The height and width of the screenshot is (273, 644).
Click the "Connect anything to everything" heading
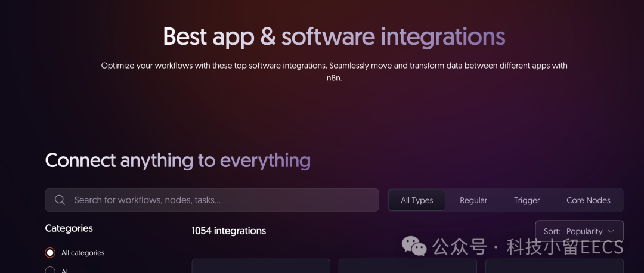tap(178, 160)
